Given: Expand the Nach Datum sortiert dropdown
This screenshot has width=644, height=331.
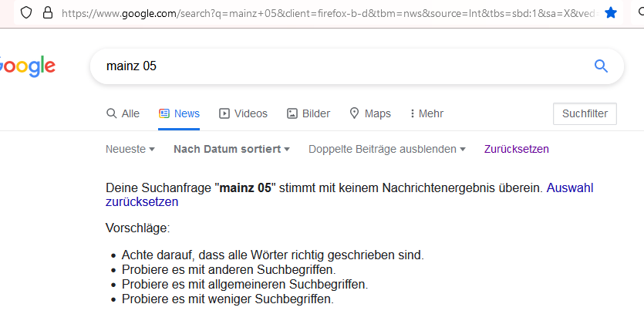Looking at the screenshot, I should (x=231, y=149).
